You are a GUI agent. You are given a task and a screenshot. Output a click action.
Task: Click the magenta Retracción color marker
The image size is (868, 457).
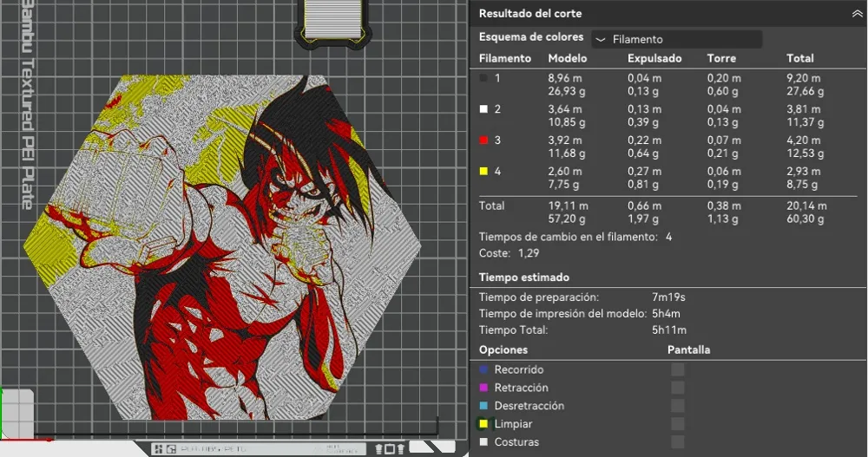click(483, 388)
